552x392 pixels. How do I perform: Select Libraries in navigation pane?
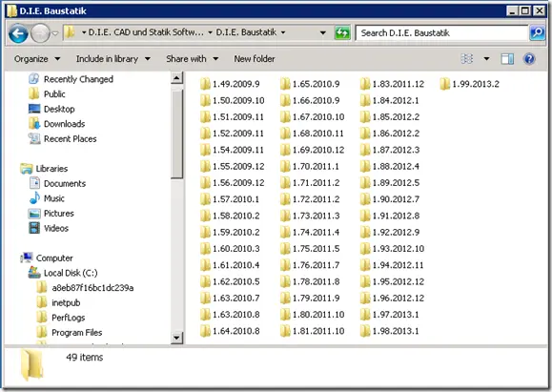point(44,169)
